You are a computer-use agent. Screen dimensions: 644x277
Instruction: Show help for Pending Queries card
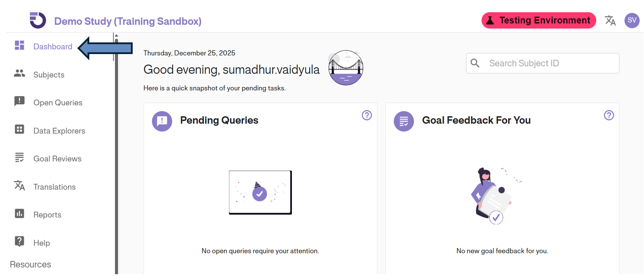(x=367, y=116)
